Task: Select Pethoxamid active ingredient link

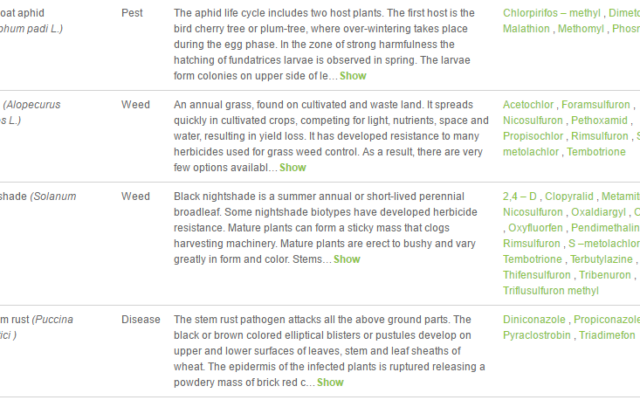Action: point(599,120)
